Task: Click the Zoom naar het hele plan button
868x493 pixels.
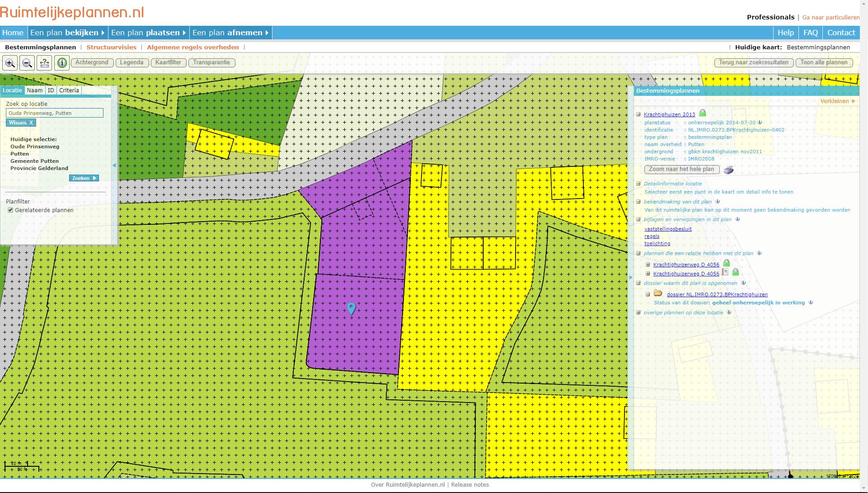Action: click(x=681, y=169)
